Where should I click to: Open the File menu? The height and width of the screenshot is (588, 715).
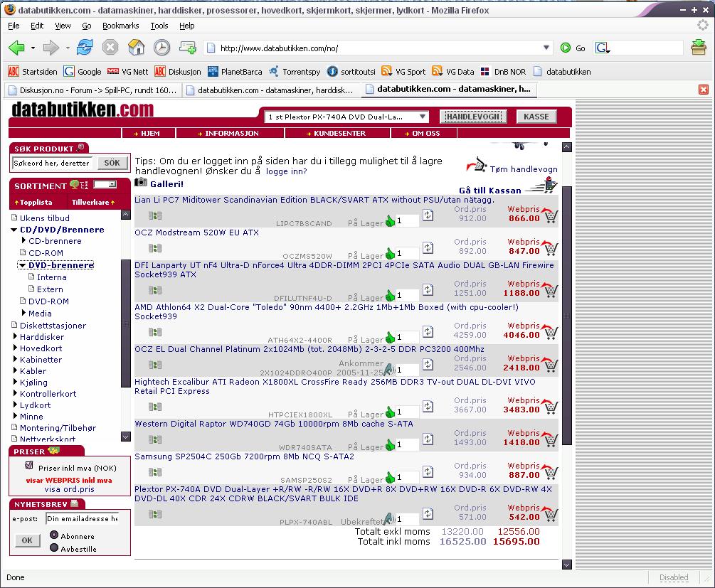[x=14, y=26]
